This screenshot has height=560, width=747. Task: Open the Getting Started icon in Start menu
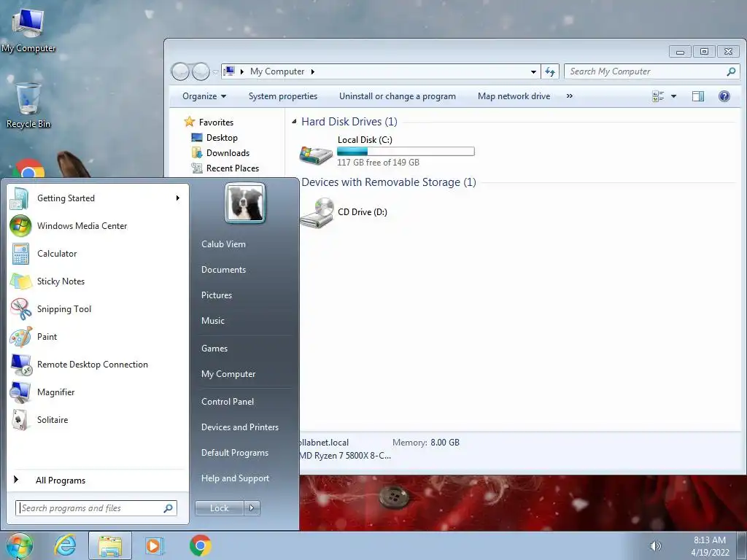coord(20,198)
